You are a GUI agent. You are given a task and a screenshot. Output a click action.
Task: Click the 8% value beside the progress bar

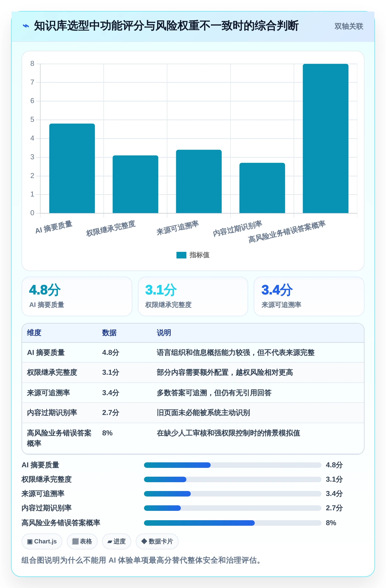point(331,523)
